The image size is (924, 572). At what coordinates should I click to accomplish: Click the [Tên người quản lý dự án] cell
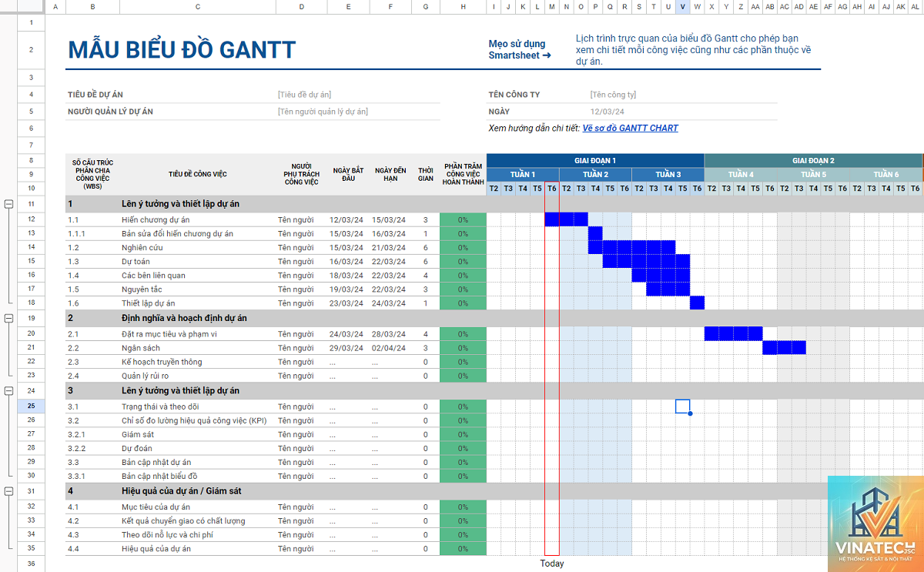[323, 112]
